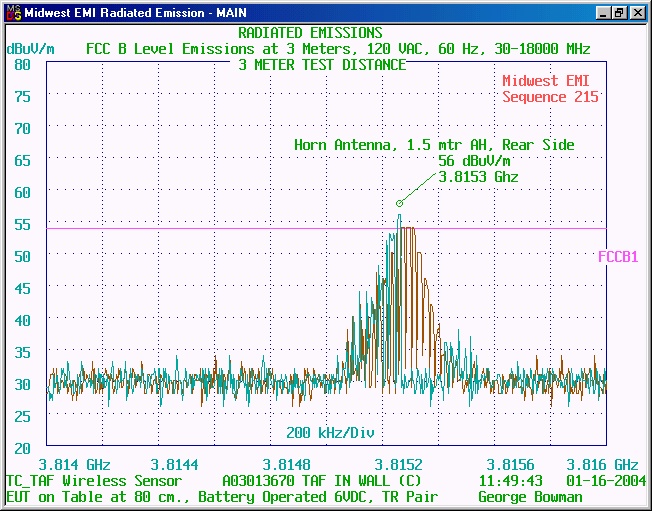
Task: Click the 3.8152 x-axis tick label
Action: (398, 465)
